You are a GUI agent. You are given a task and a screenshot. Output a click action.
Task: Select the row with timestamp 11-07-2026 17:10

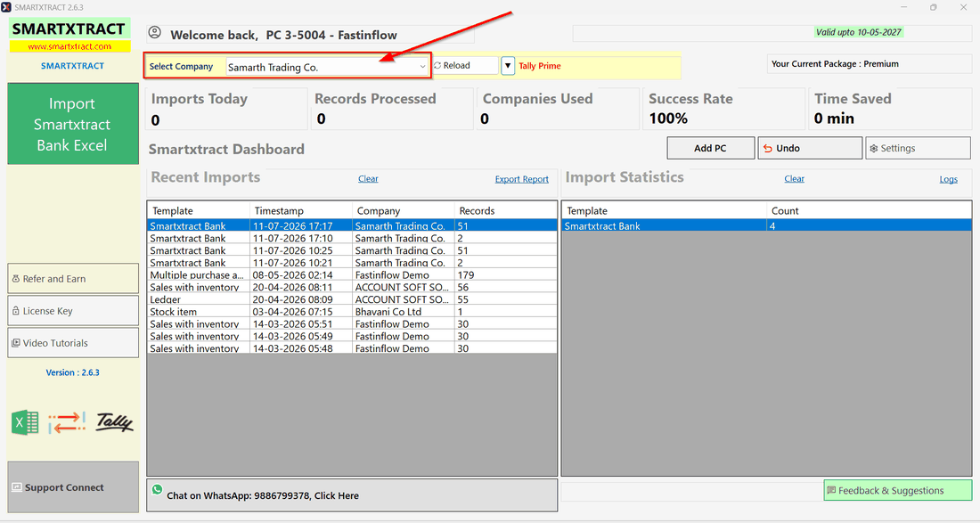352,238
